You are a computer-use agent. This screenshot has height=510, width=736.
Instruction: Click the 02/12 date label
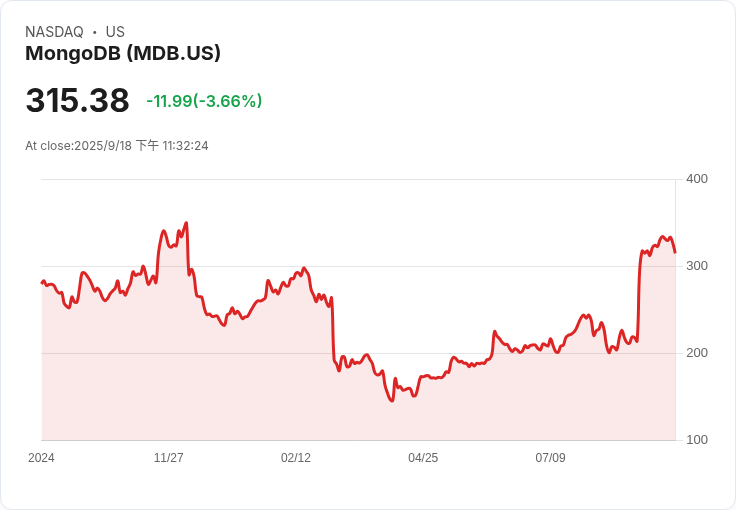(x=296, y=457)
